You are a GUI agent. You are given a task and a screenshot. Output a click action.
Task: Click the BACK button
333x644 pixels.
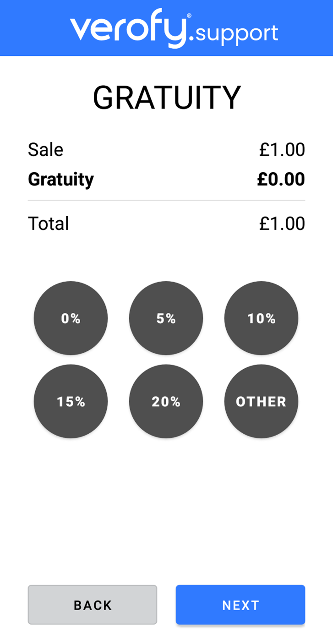(93, 605)
